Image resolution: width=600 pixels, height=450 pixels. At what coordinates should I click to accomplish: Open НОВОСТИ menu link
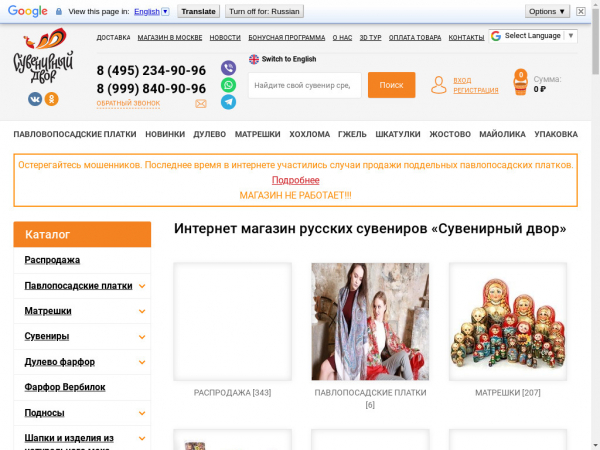tap(225, 38)
